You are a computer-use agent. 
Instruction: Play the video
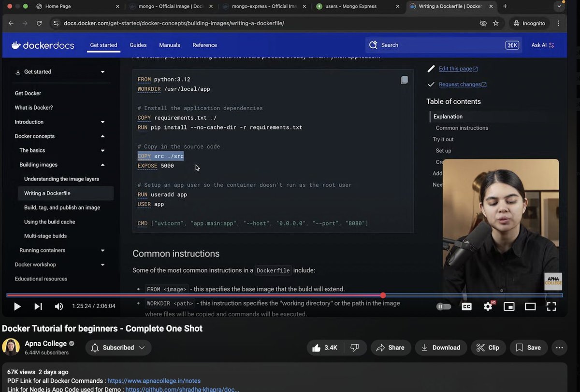[x=17, y=306]
